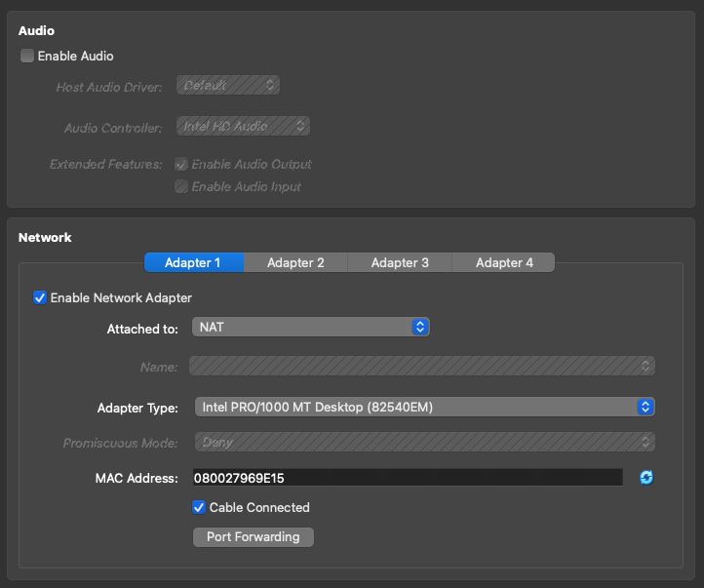
Task: Click the Port Forwarding button
Action: 253,537
